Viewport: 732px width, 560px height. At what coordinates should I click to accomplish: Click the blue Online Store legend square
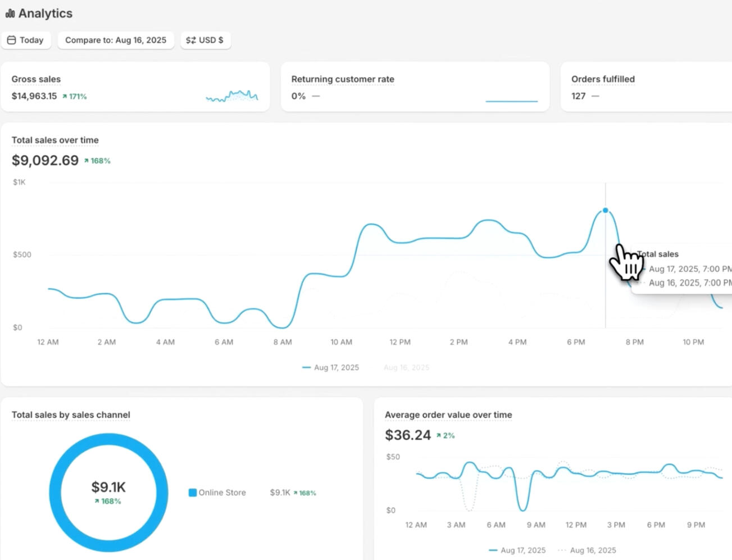point(193,493)
